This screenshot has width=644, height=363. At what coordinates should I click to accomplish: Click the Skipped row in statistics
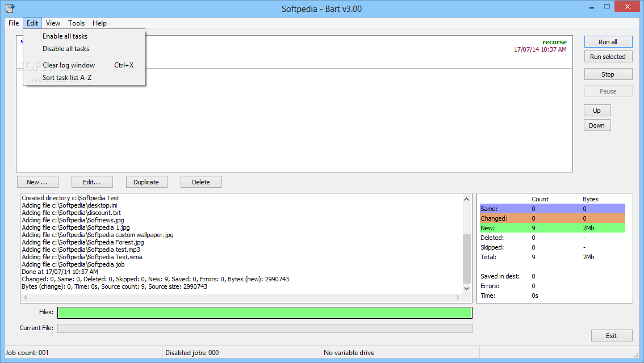point(553,247)
